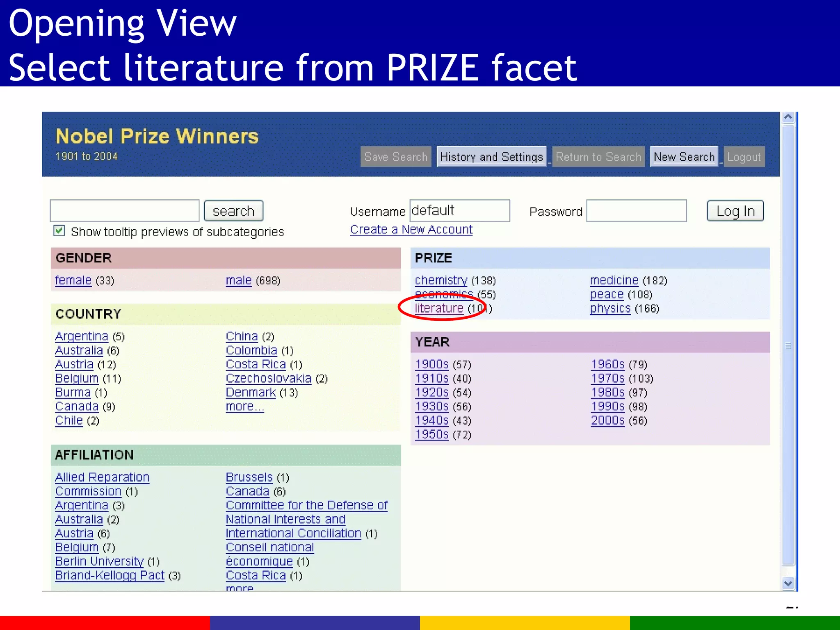Click the search button
The image size is (840, 630).
[x=233, y=211]
